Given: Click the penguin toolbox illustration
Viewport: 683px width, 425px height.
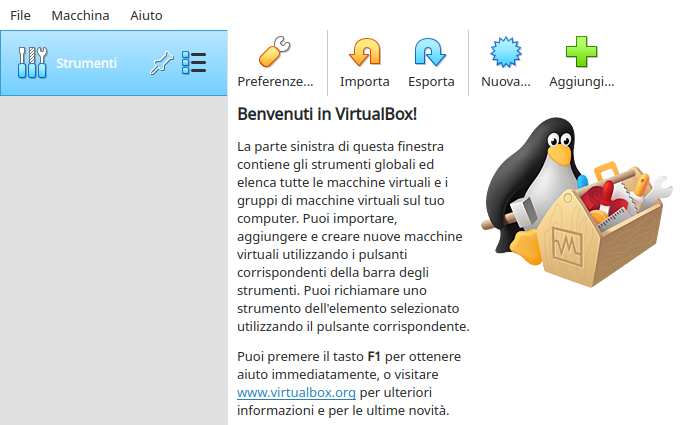Looking at the screenshot, I should (577, 202).
